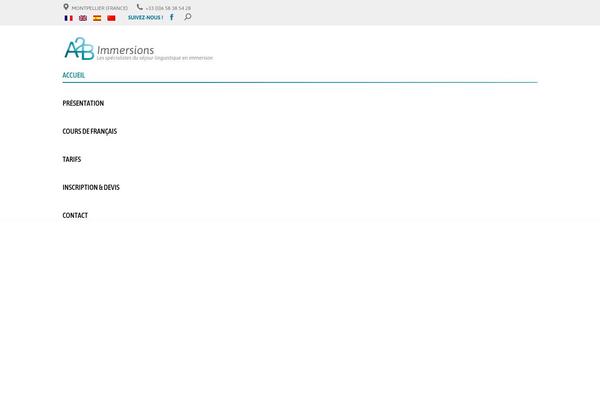Click the +33 phone number
The height and width of the screenshot is (400, 600).
point(168,8)
